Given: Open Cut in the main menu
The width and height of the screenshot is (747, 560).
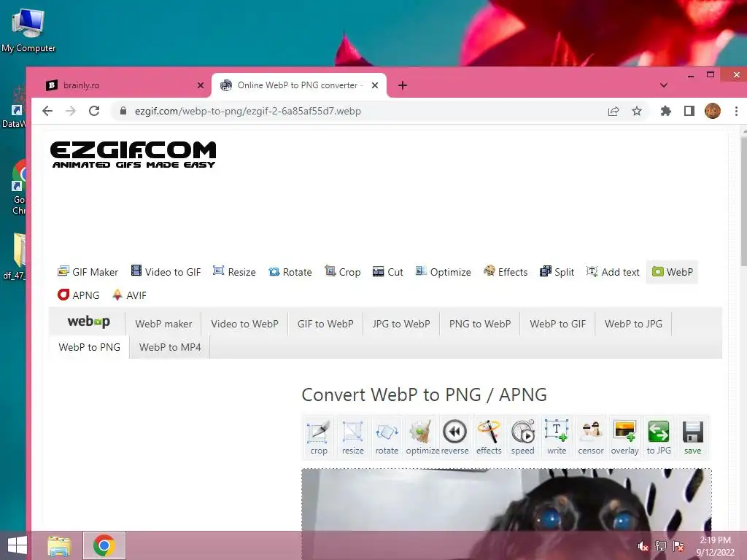Looking at the screenshot, I should [x=388, y=272].
